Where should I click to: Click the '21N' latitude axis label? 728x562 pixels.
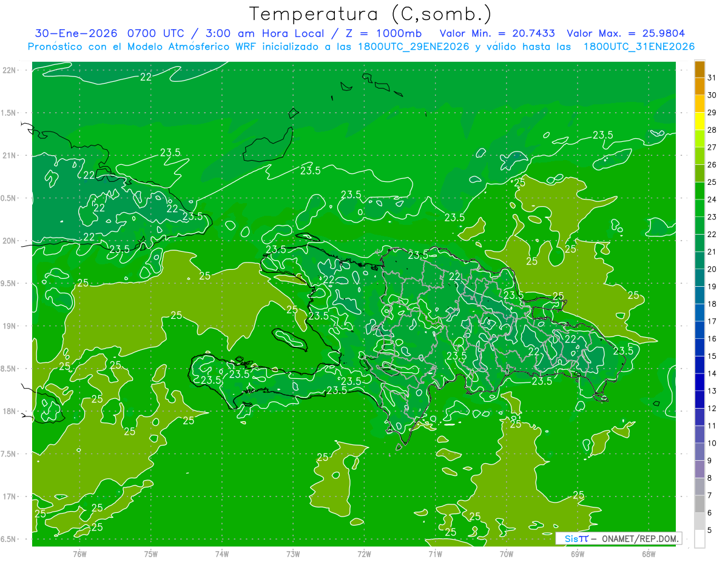coord(9,155)
